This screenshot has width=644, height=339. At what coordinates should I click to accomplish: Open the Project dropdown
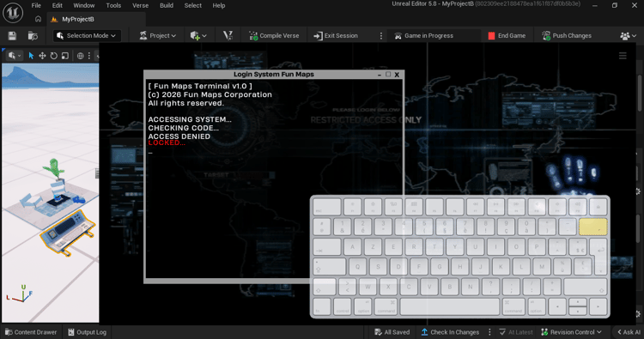pyautogui.click(x=158, y=36)
